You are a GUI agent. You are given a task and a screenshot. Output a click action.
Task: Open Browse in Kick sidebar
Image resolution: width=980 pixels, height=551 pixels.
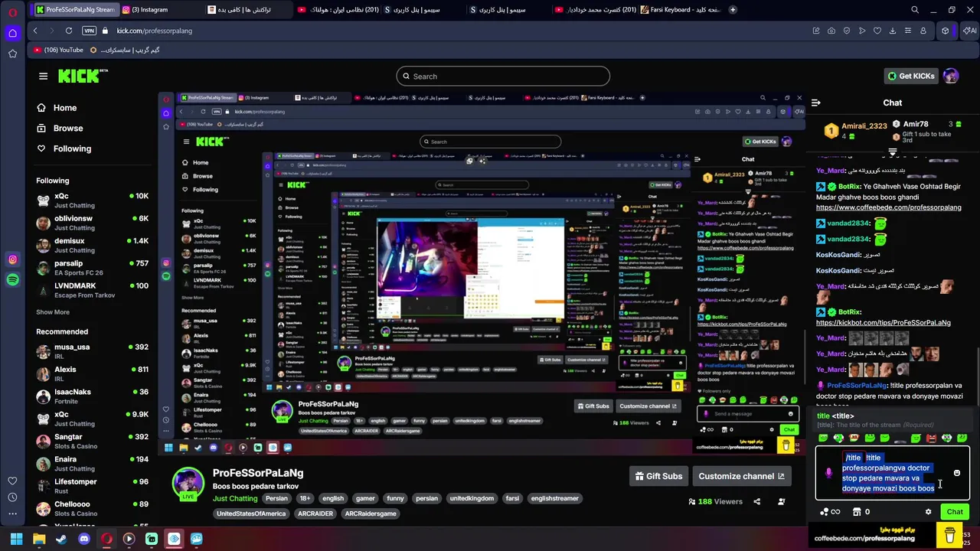tap(60, 128)
